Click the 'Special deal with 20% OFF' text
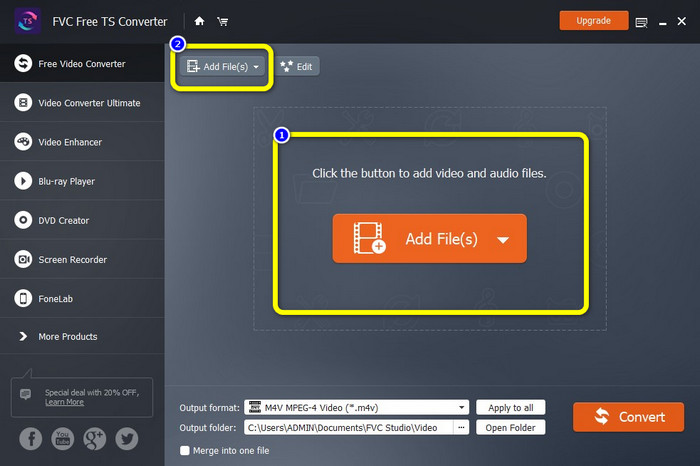The width and height of the screenshot is (700, 466). [92, 392]
